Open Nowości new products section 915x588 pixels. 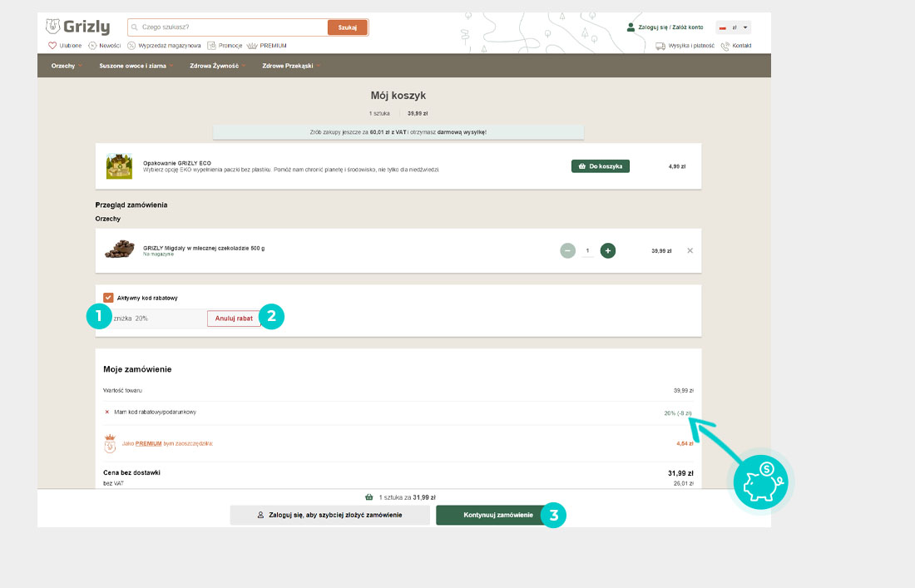coord(105,46)
